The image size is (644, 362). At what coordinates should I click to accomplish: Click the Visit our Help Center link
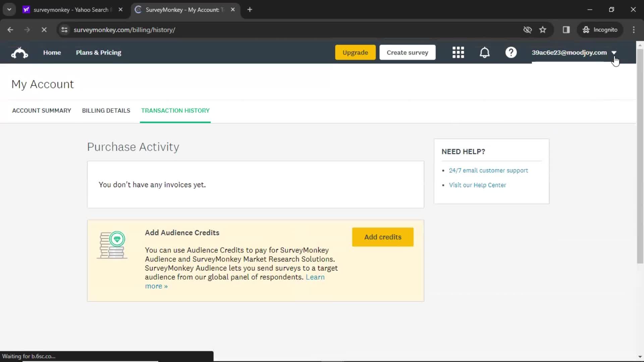click(x=477, y=185)
